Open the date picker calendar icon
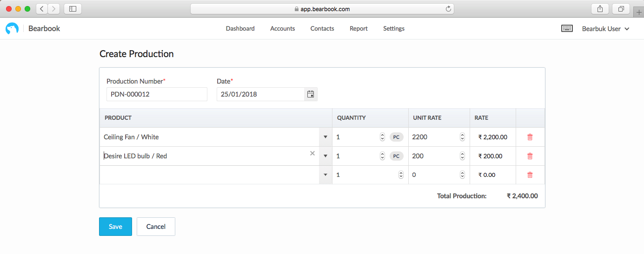This screenshot has width=644, height=254. [311, 94]
